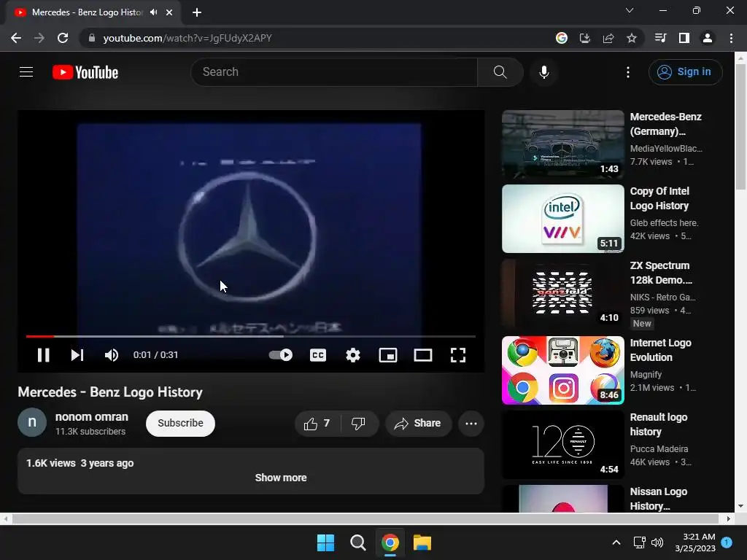Start voice search with the microphone
Viewport: 747px width, 560px height.
(544, 72)
